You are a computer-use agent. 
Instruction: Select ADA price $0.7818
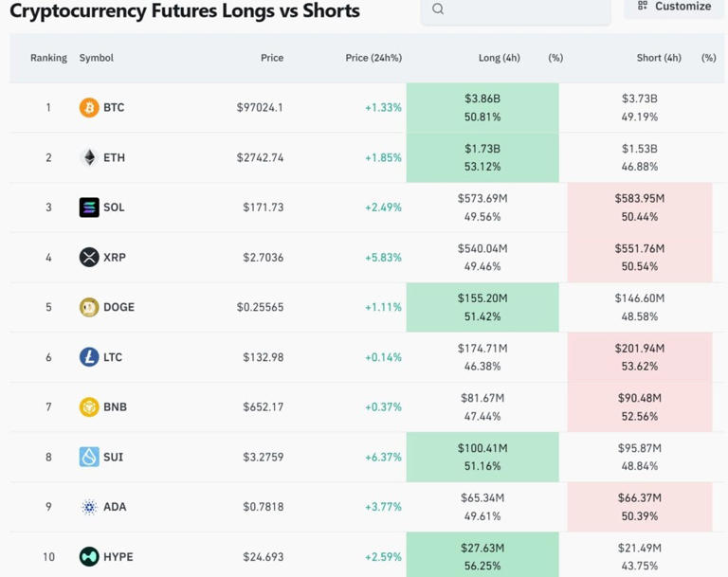pos(264,507)
